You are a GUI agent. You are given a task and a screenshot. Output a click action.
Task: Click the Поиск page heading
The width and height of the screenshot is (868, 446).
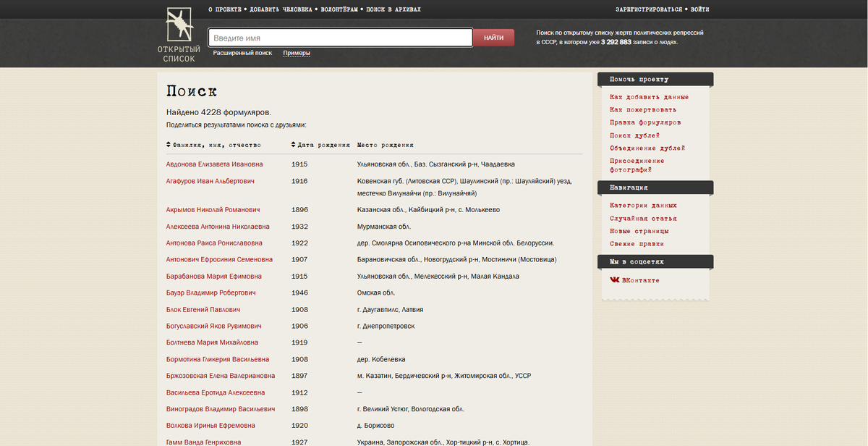pos(192,91)
